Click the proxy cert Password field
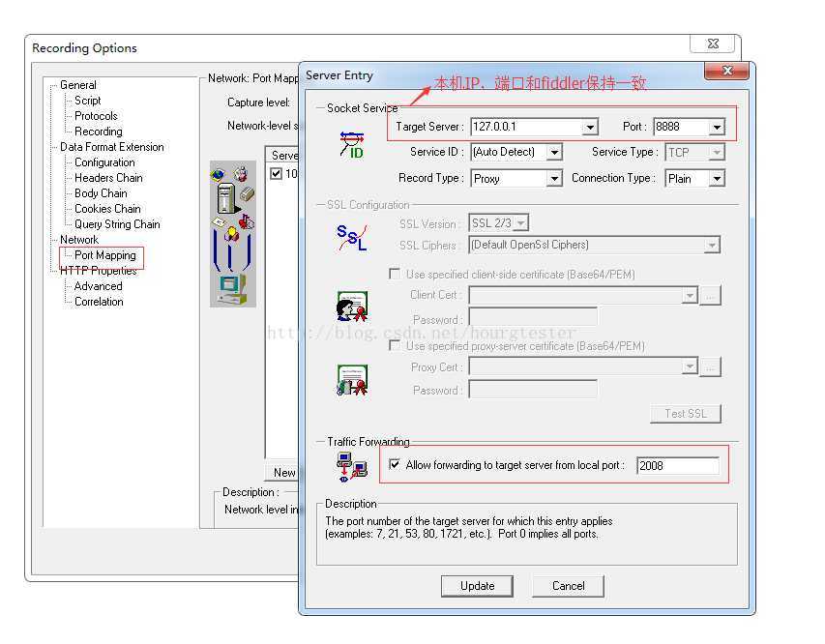825x644 pixels. 533,390
